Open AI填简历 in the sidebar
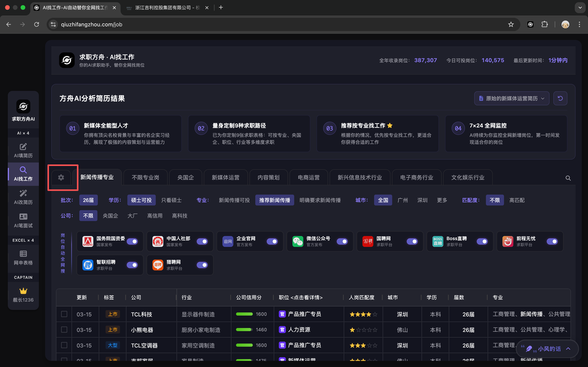Image resolution: width=588 pixels, height=367 pixels. [x=23, y=150]
